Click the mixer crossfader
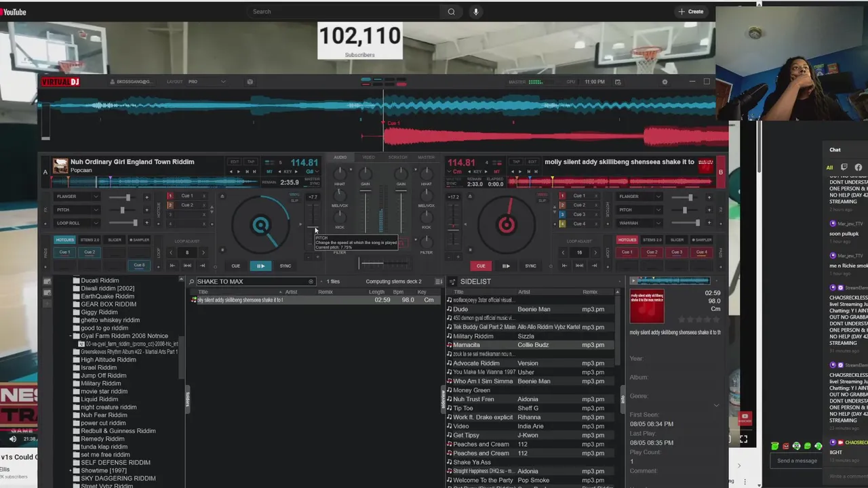 point(383,263)
